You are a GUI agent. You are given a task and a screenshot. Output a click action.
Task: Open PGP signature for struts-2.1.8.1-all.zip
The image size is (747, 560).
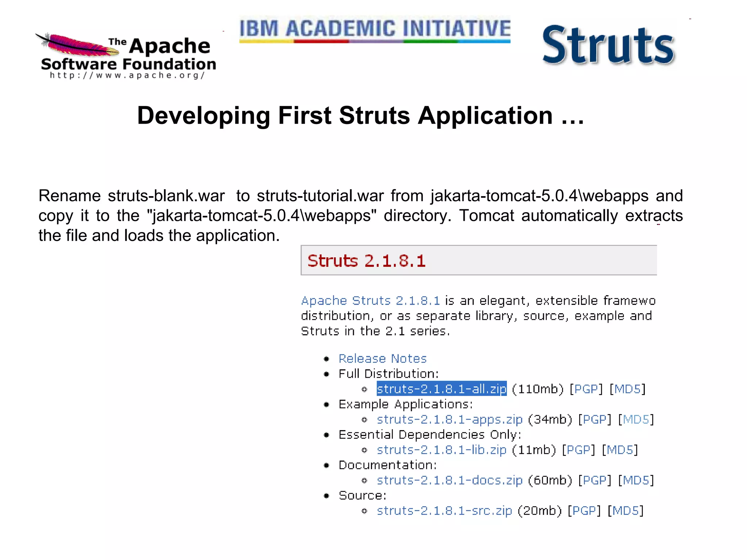586,389
